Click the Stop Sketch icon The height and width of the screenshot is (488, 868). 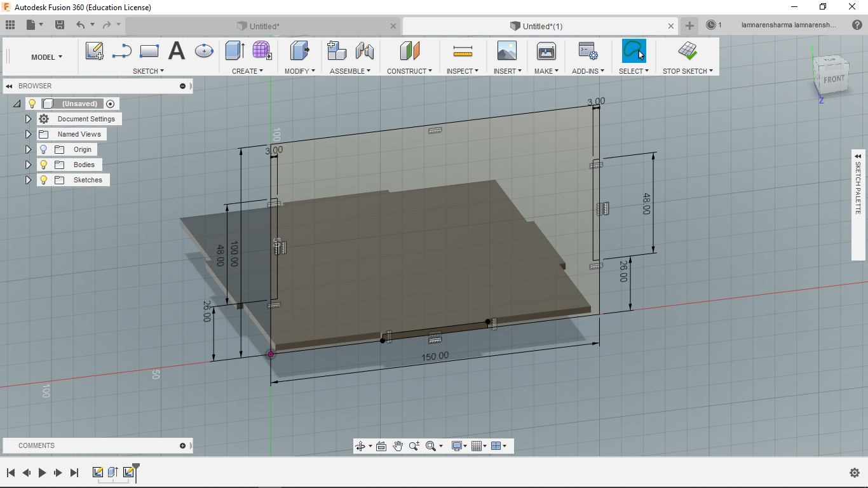(x=687, y=51)
